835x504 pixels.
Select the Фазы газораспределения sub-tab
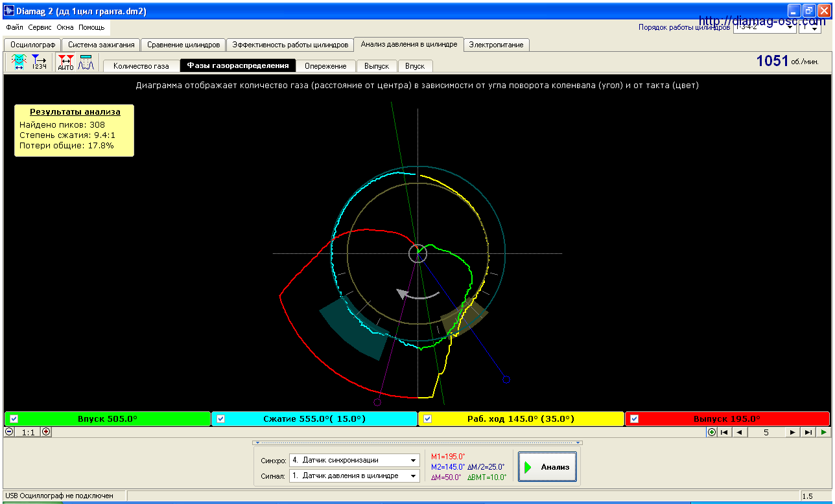tap(238, 65)
